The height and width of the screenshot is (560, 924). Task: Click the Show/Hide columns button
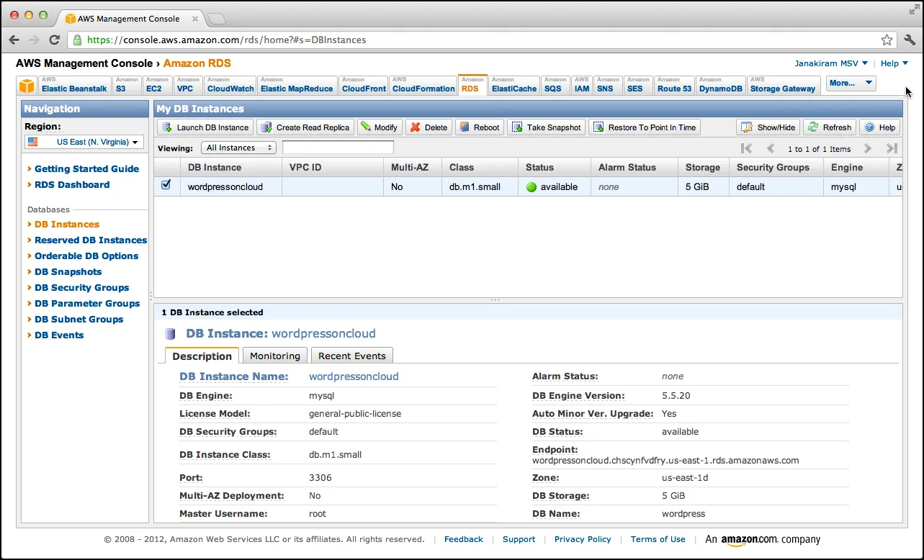(x=768, y=127)
